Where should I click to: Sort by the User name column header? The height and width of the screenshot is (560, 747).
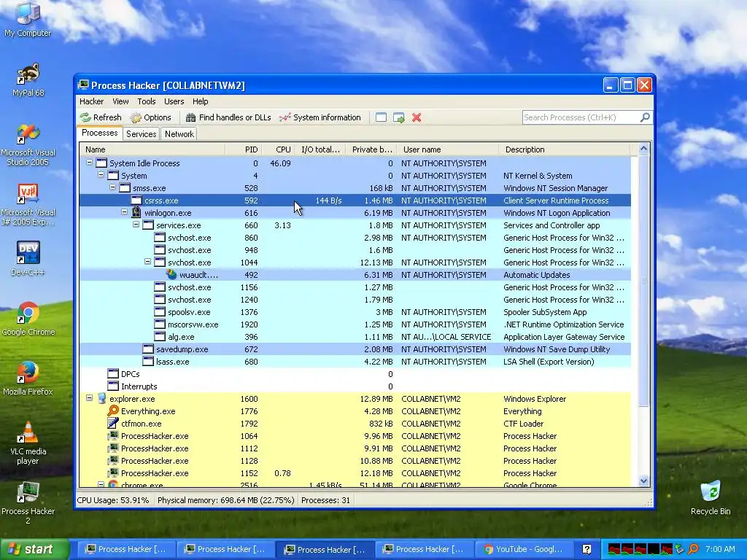[448, 149]
